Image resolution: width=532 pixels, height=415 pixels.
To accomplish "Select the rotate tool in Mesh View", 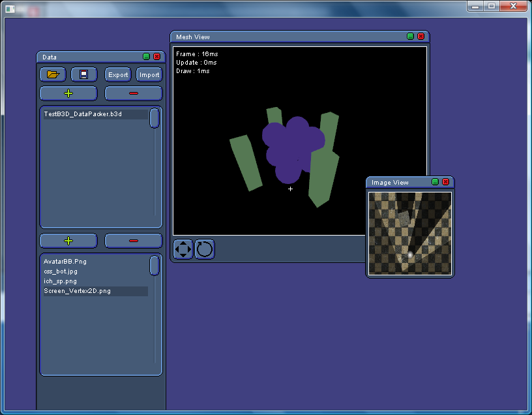I will pyautogui.click(x=205, y=249).
